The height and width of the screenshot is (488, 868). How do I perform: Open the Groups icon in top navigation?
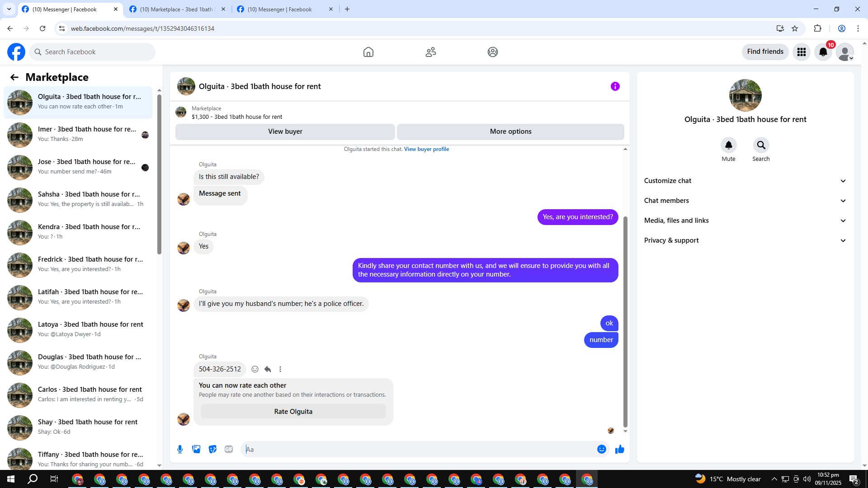(x=493, y=52)
